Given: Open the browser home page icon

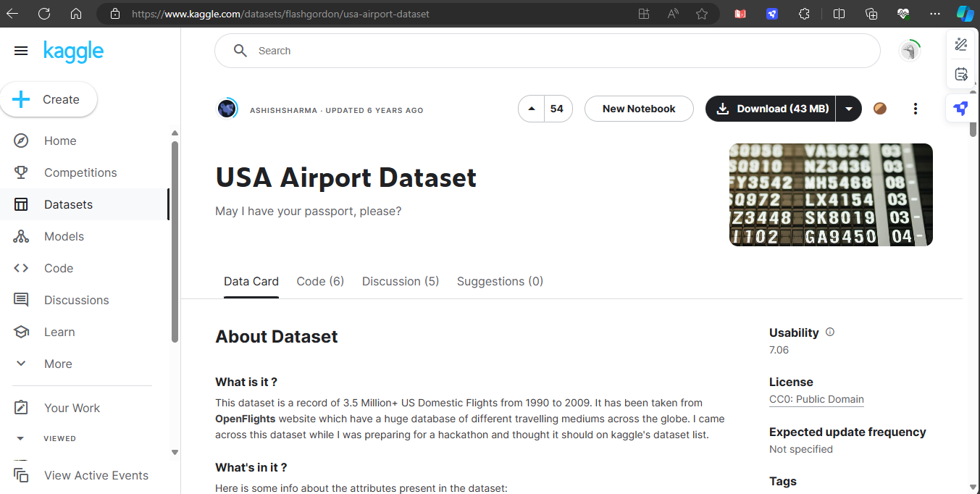Looking at the screenshot, I should [76, 14].
